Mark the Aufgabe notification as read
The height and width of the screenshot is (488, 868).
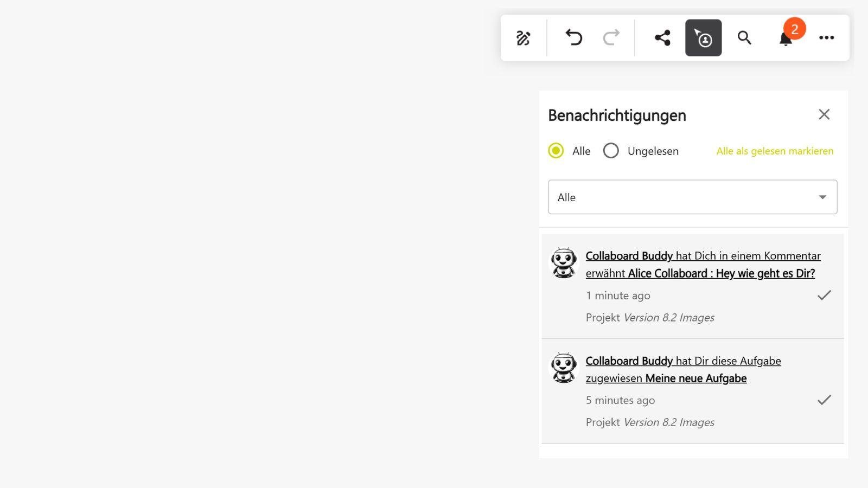(x=824, y=400)
